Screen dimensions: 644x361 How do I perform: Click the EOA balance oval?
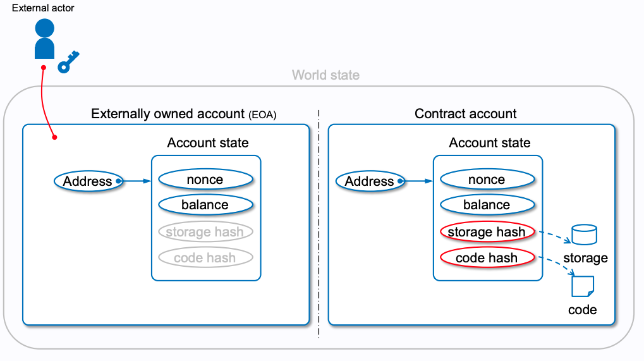pos(205,205)
